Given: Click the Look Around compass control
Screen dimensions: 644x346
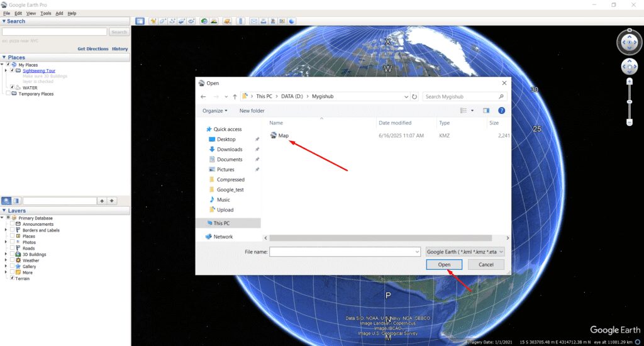Looking at the screenshot, I should (x=629, y=42).
